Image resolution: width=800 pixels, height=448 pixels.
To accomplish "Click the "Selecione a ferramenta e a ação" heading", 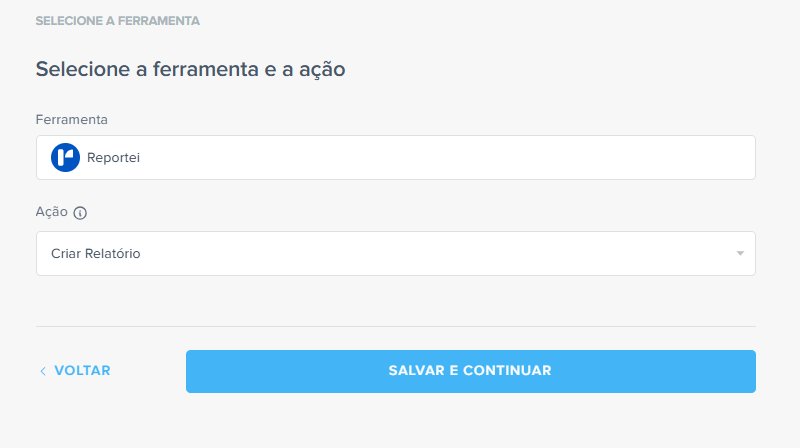I will 190,69.
